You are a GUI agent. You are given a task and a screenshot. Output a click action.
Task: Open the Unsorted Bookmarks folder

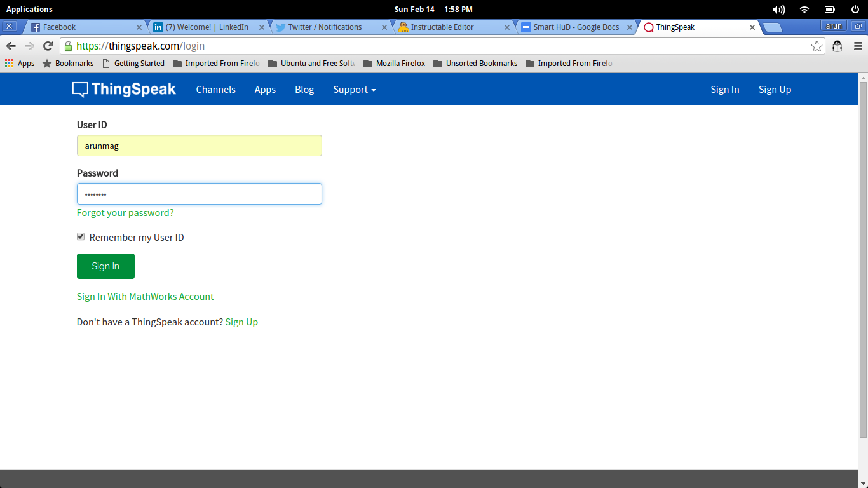[475, 63]
